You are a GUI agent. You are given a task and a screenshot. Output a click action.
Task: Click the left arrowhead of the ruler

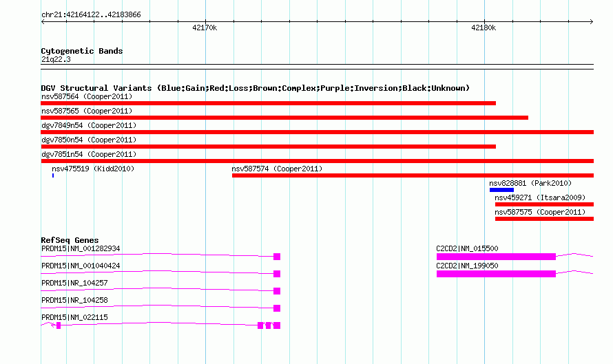point(43,21)
